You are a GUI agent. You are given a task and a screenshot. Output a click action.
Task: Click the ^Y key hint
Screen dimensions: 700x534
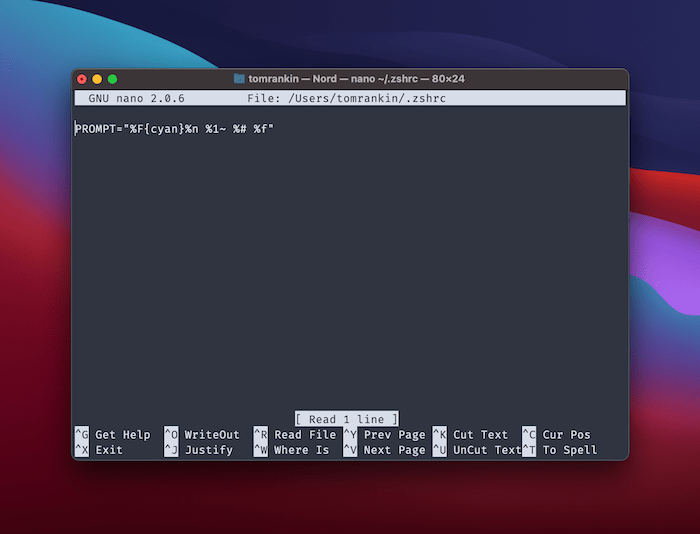pyautogui.click(x=350, y=434)
